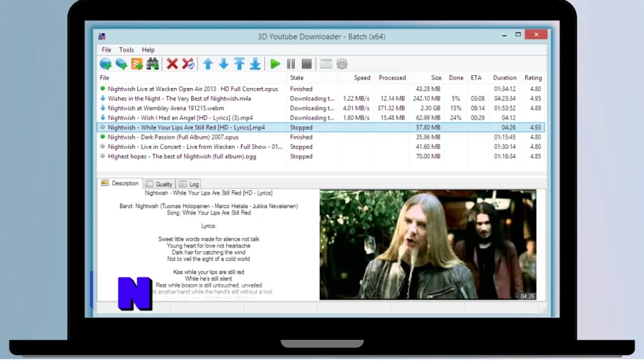Viewport: 644px width, 362px height.
Task: Select While Your Lips Are Still Red mp4 row
Action: [321, 127]
